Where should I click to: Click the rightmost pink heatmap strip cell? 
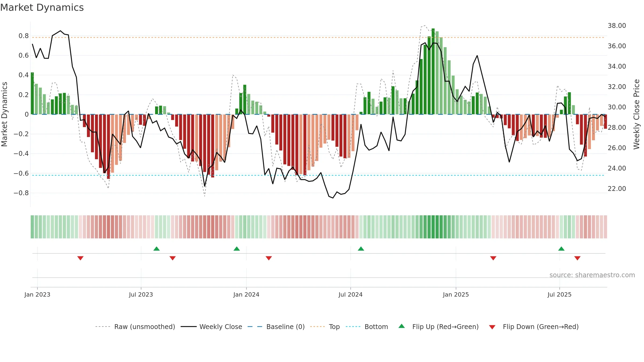pyautogui.click(x=605, y=227)
